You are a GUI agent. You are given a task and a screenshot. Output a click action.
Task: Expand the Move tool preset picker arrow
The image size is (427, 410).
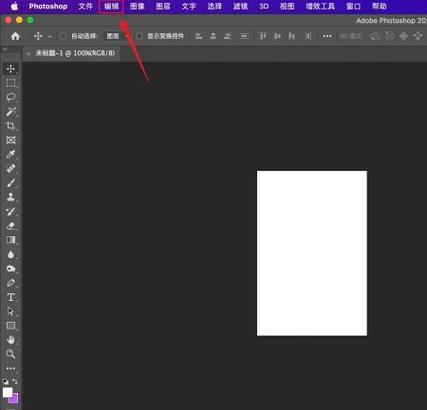point(50,36)
